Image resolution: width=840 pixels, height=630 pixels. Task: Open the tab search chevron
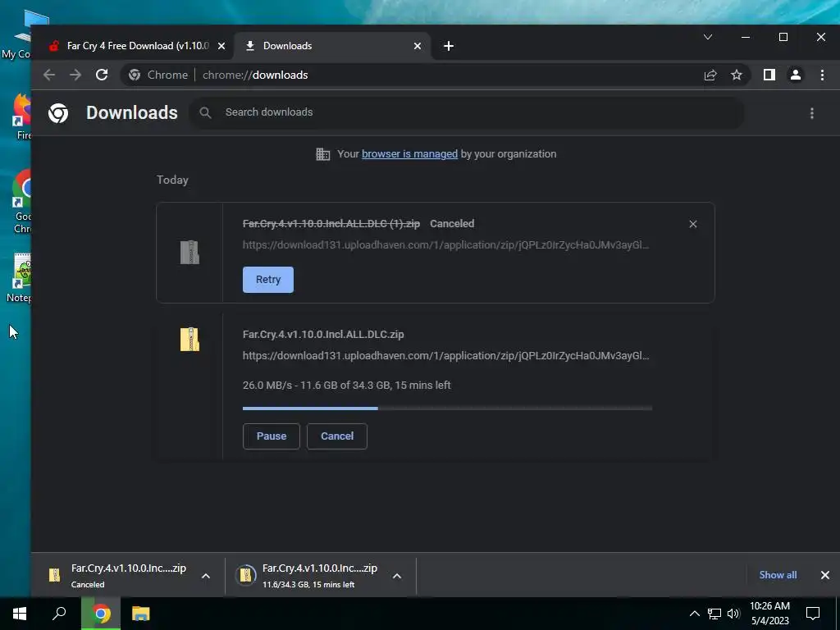(x=708, y=37)
